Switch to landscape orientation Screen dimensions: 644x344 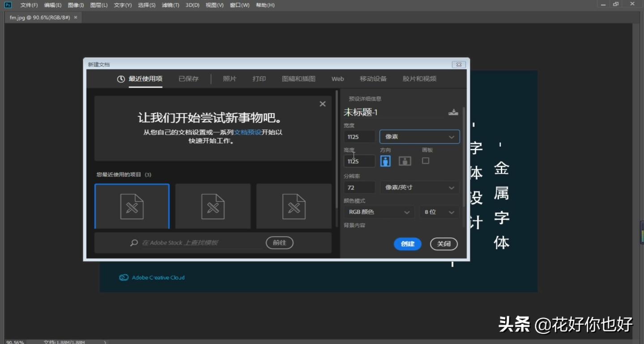pos(404,161)
